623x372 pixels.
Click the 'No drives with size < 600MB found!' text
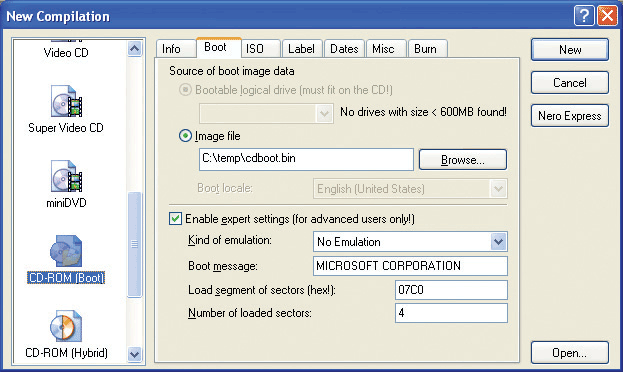point(423,112)
